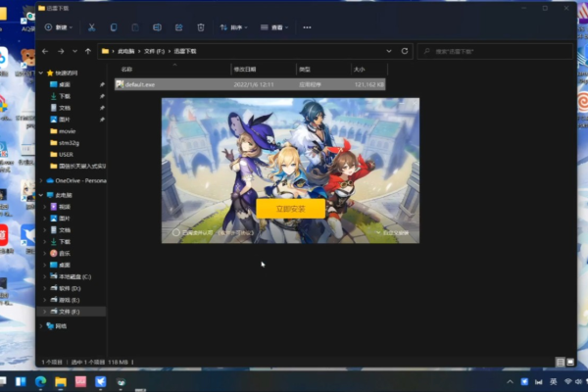Expand the 本地磁盘 (C:) drive arrow

coord(45,276)
